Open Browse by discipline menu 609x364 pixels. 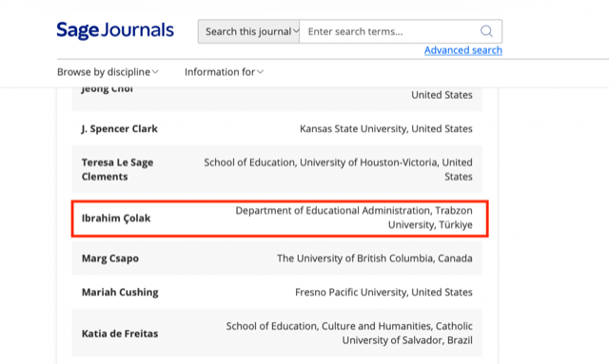tap(108, 72)
